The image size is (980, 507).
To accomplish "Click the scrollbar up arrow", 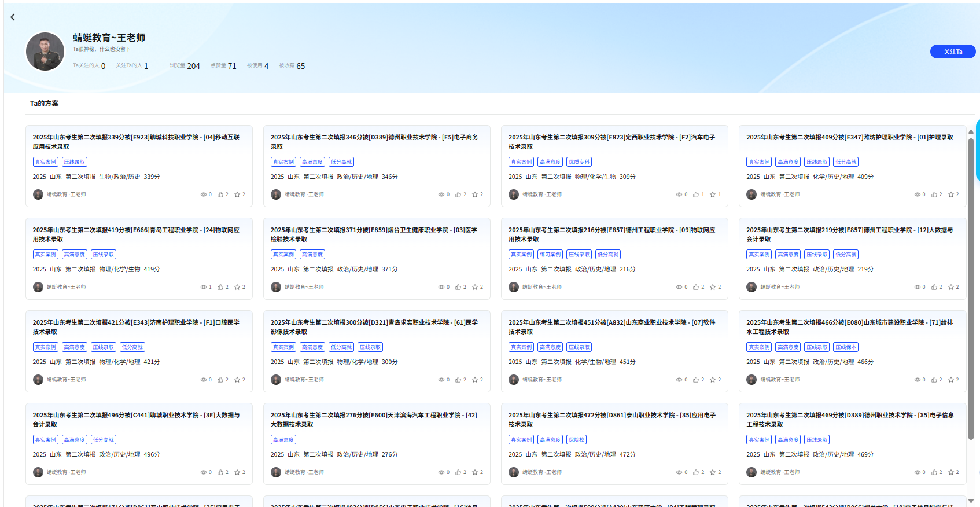I will click(971, 131).
